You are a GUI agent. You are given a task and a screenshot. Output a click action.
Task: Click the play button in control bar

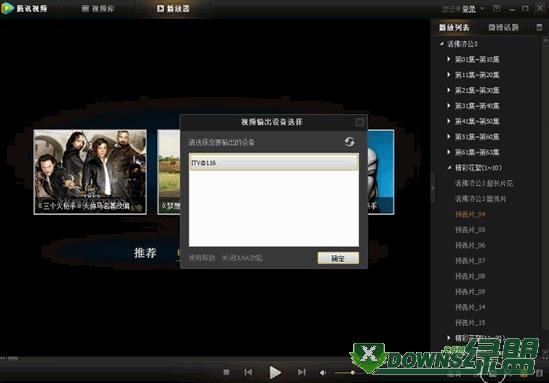275,372
